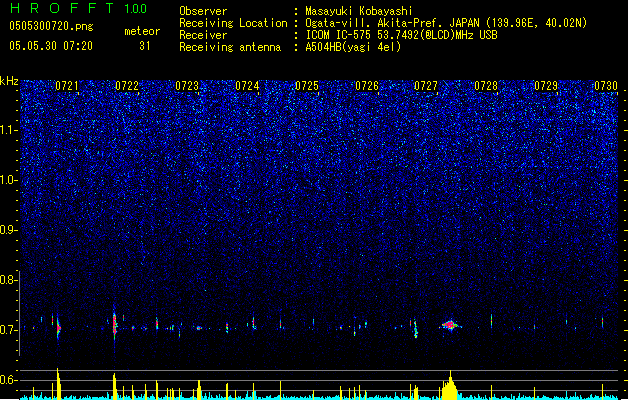Click the 1.0 frequency axis label
The height and width of the screenshot is (400, 629).
[8, 180]
